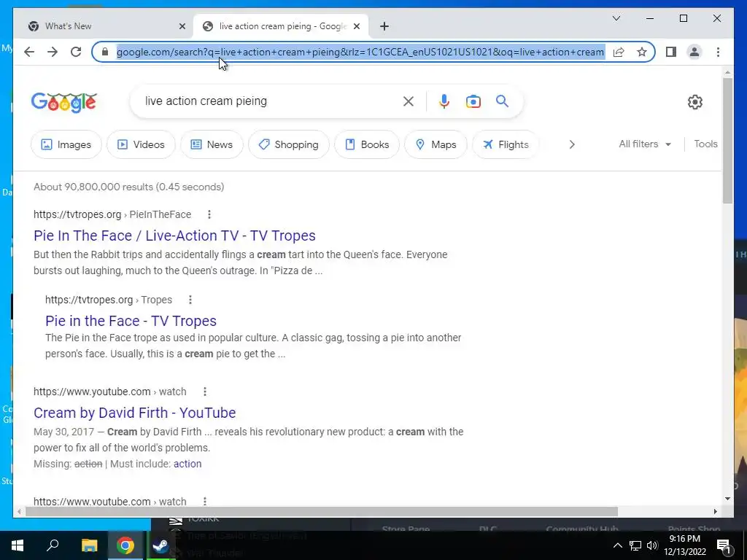This screenshot has height=560, width=747.
Task: Open Google quick settings gear icon
Action: [x=695, y=102]
